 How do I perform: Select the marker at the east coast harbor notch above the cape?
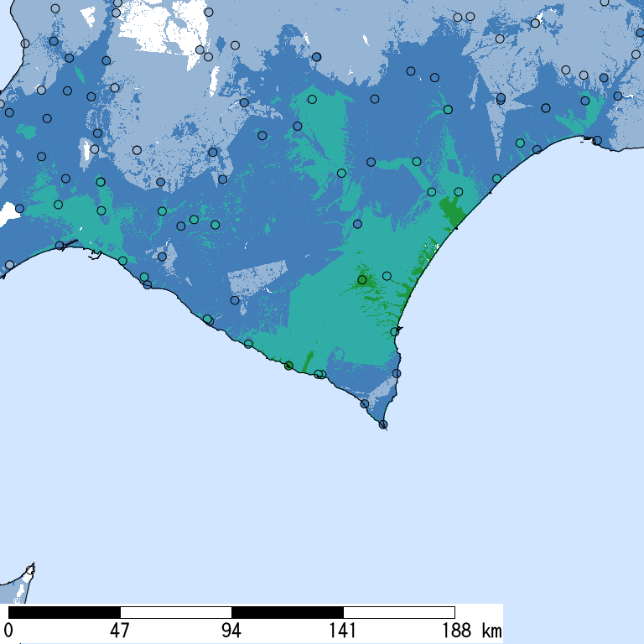[x=395, y=331]
